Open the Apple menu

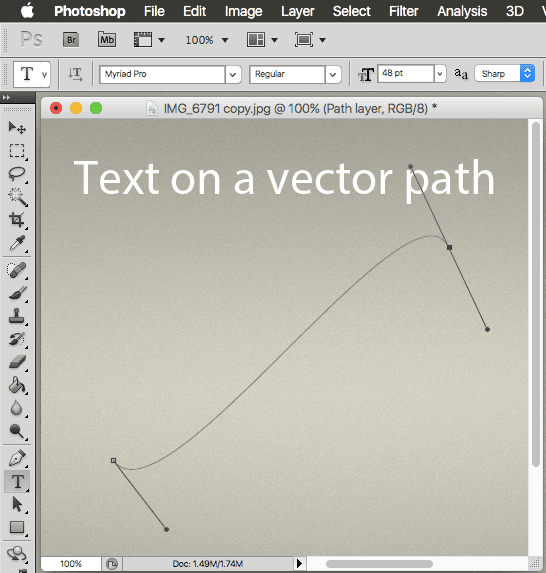tap(27, 11)
